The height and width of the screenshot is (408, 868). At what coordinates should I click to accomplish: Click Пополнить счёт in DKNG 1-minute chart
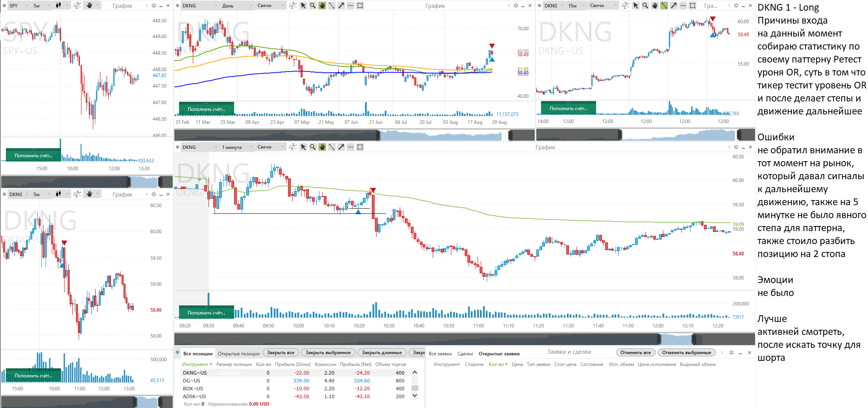pyautogui.click(x=207, y=312)
